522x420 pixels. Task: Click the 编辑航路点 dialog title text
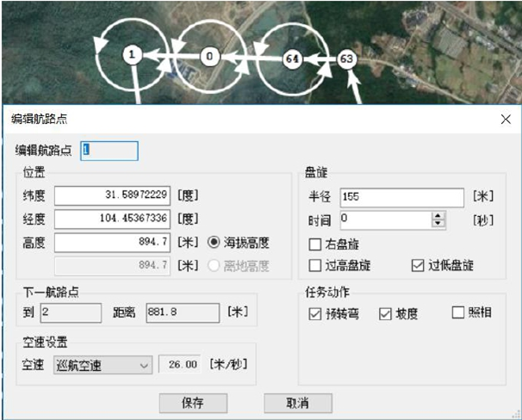(x=40, y=119)
